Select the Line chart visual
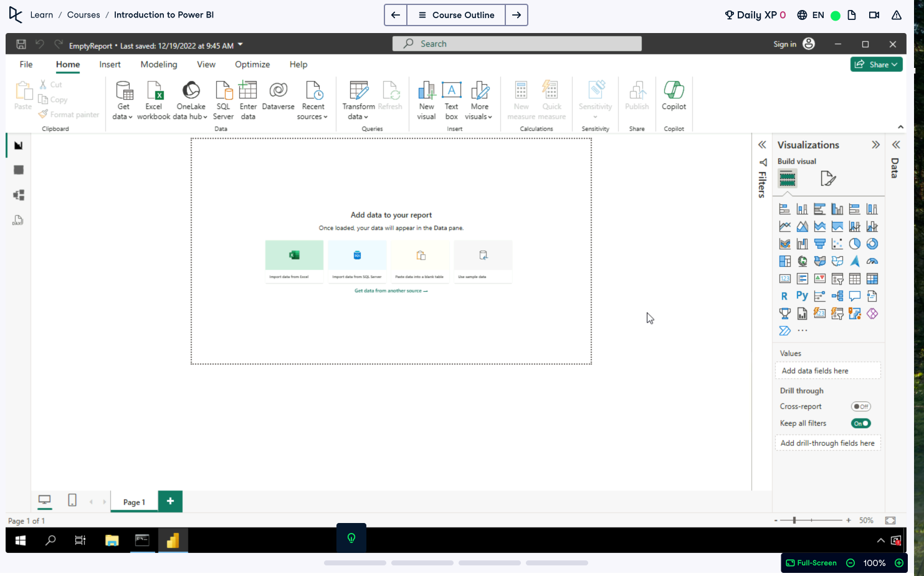 tap(785, 226)
